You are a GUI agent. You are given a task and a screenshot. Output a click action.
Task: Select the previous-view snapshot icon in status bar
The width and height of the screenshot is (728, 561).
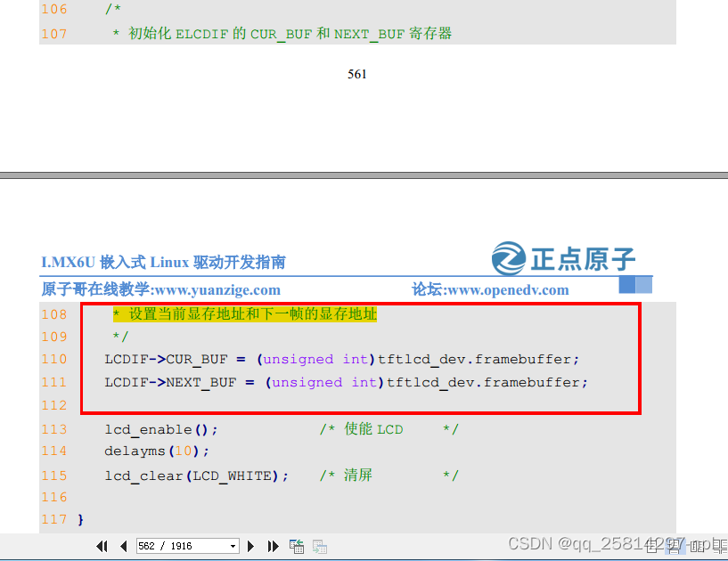tap(297, 546)
